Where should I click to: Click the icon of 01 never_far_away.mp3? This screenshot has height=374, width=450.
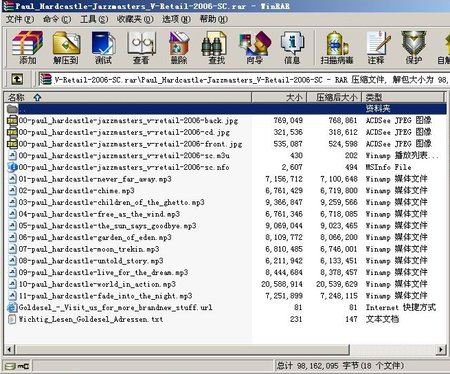coord(12,179)
